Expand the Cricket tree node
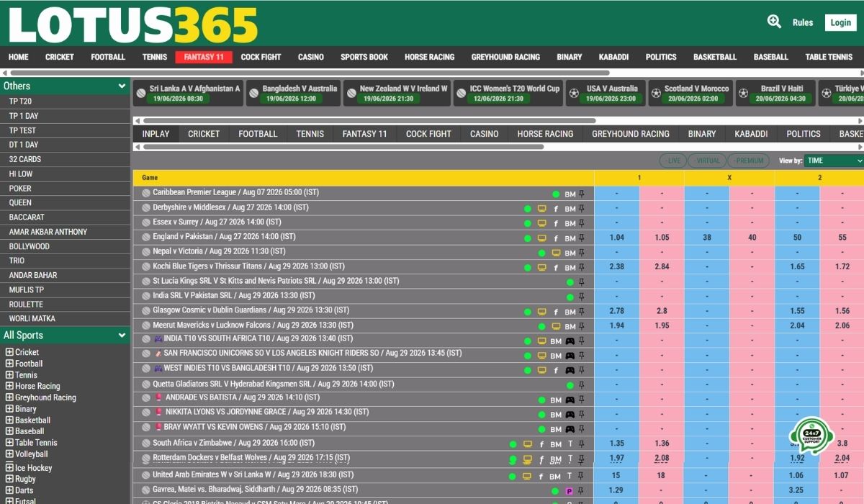Screen dimensions: 864x504 pyautogui.click(x=9, y=352)
